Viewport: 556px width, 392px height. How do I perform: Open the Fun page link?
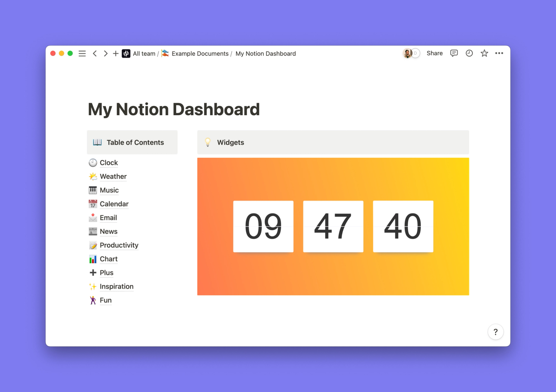(x=106, y=300)
